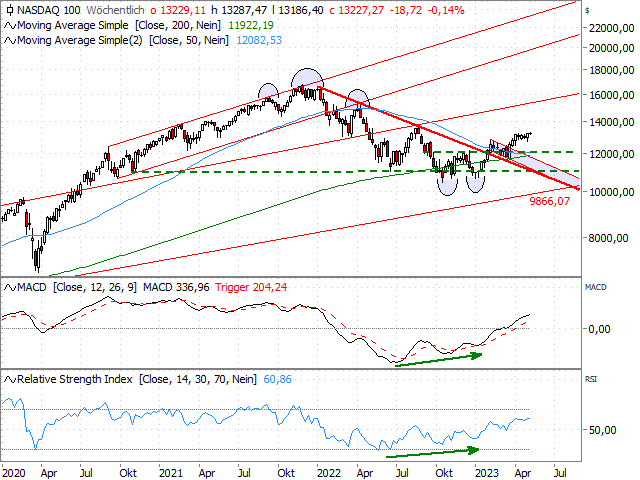Click the 20000,00 price axis label
640x480 pixels.
click(x=611, y=48)
